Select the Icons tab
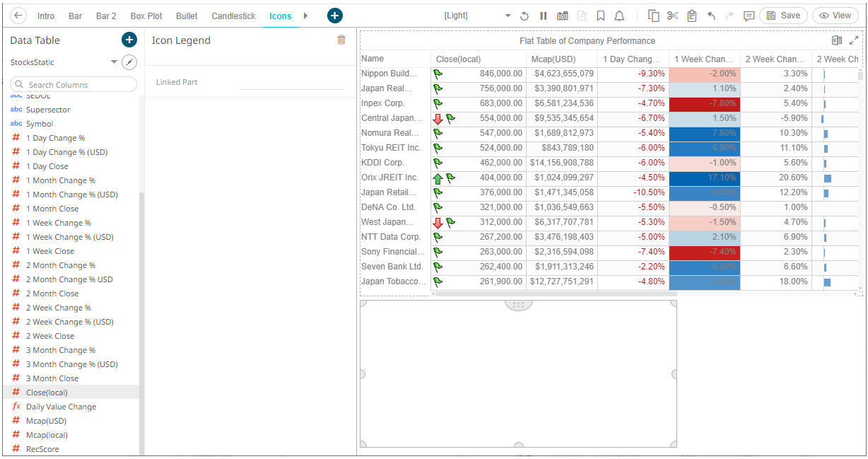This screenshot has height=459, width=868. coord(281,16)
